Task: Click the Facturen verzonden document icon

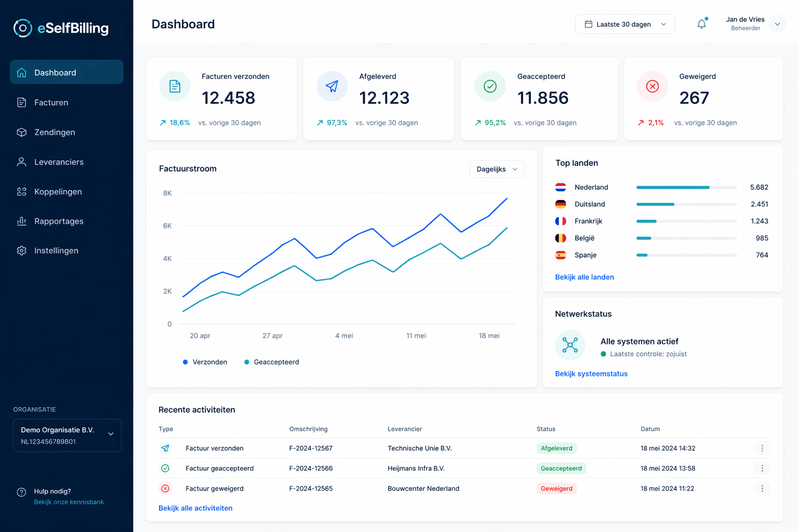Action: [175, 86]
